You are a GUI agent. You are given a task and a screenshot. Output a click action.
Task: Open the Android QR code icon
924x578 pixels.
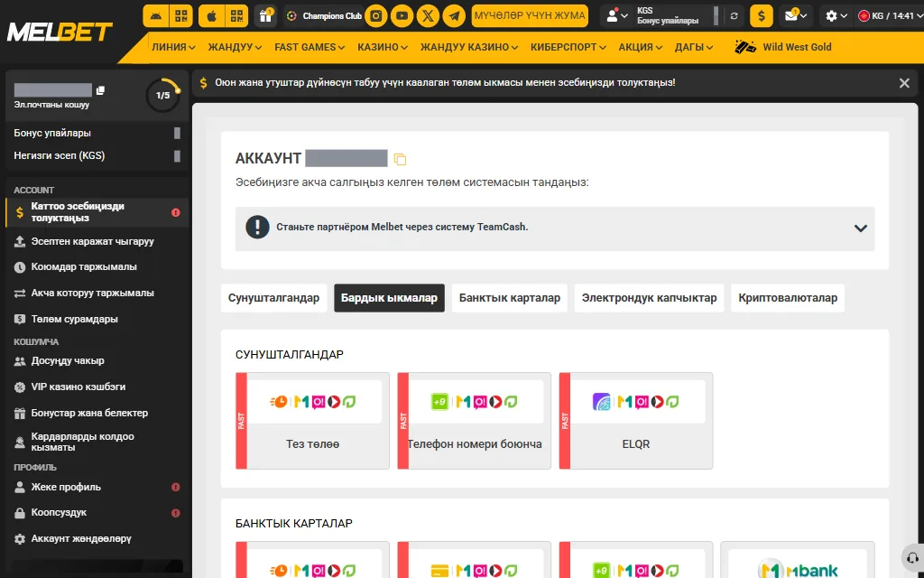point(180,16)
